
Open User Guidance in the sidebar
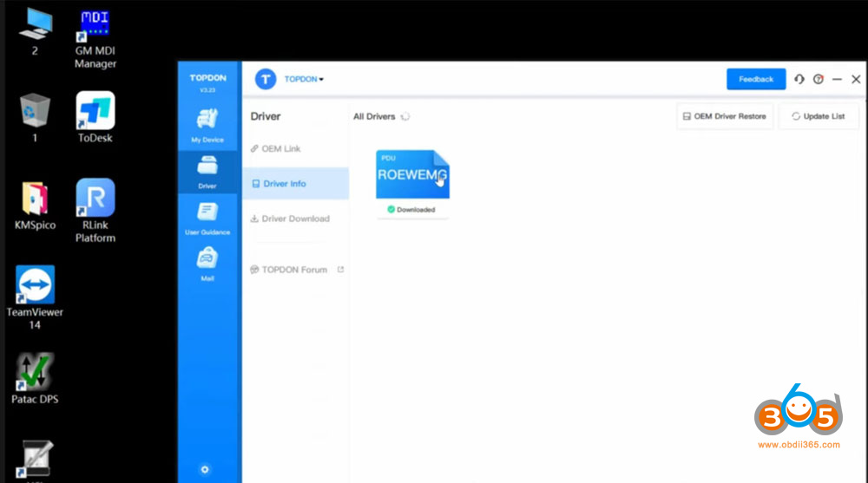click(207, 218)
